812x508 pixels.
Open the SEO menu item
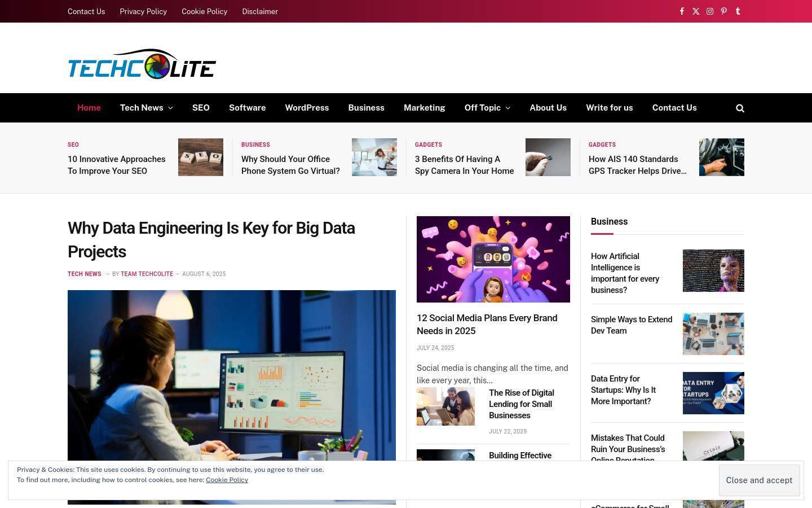(x=201, y=108)
